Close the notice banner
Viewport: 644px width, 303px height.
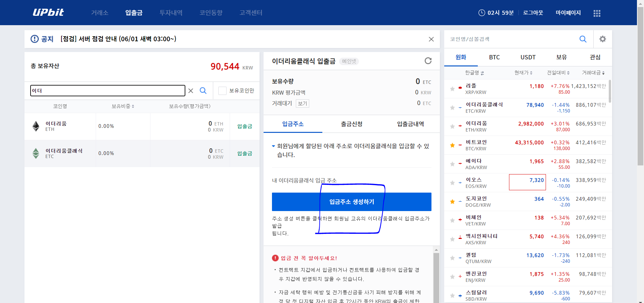click(x=431, y=39)
